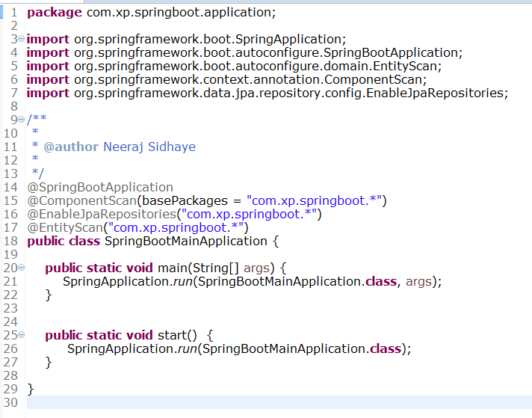Place cursor on empty highlighted line 30
The height and width of the screenshot is (418, 532).
tap(279, 402)
